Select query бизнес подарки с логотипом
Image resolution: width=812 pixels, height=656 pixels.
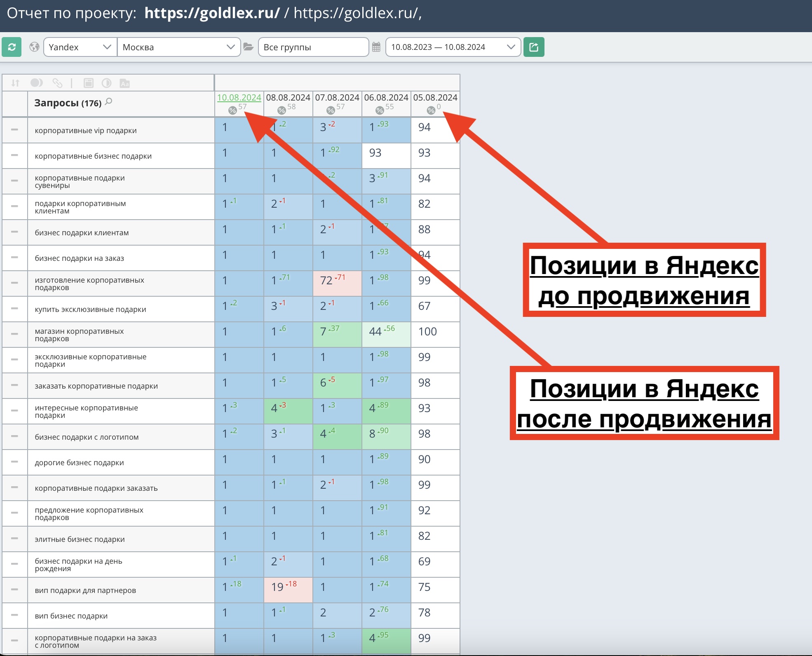[x=87, y=437]
